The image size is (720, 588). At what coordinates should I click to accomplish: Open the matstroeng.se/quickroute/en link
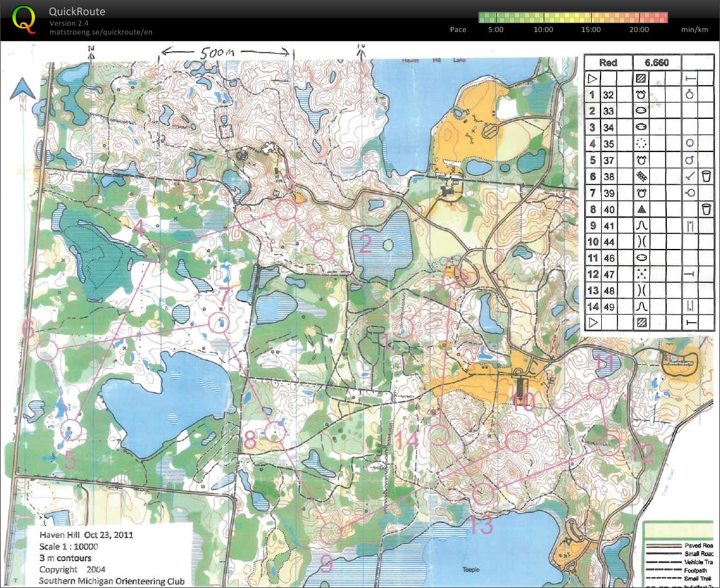101,31
